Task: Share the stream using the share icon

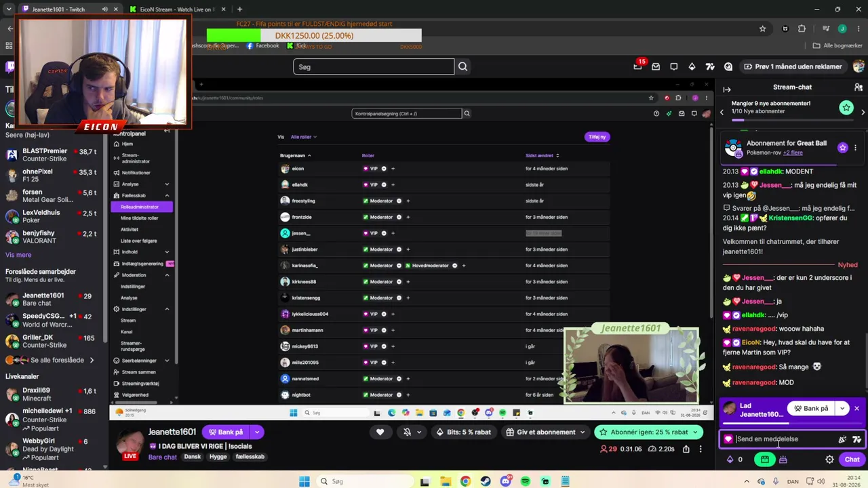Action: click(686, 449)
